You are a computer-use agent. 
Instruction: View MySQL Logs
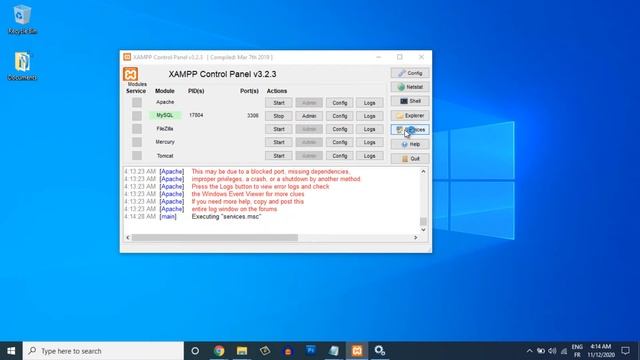[369, 116]
